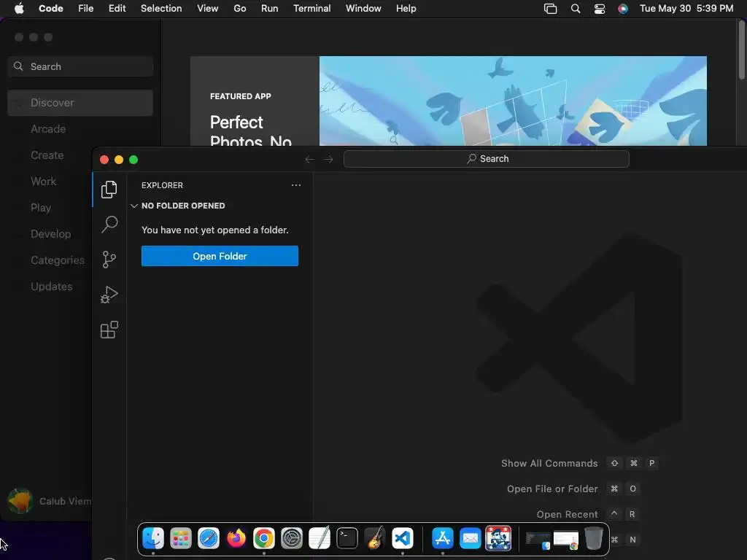The height and width of the screenshot is (560, 747).
Task: Open the Help menu
Action: tap(406, 9)
